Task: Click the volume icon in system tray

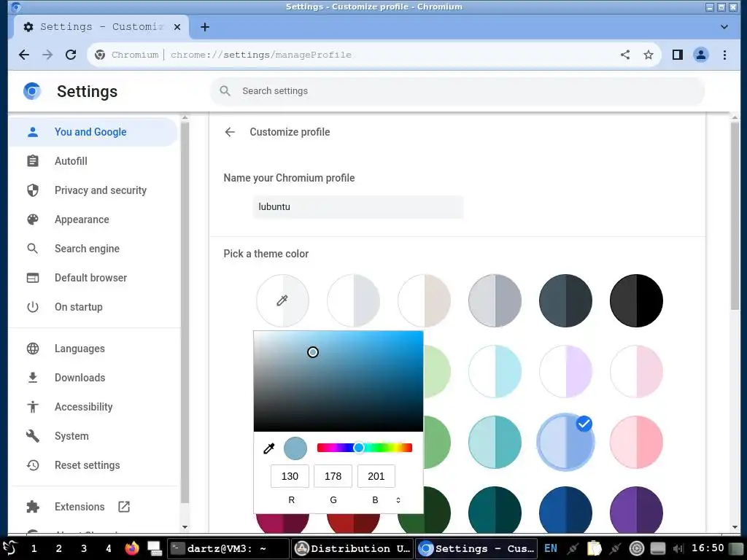Action: [x=678, y=548]
